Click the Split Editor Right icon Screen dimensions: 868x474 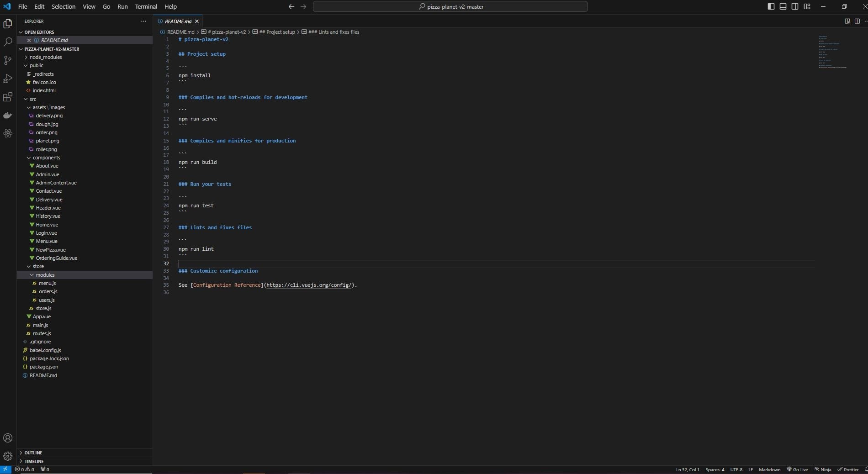857,21
